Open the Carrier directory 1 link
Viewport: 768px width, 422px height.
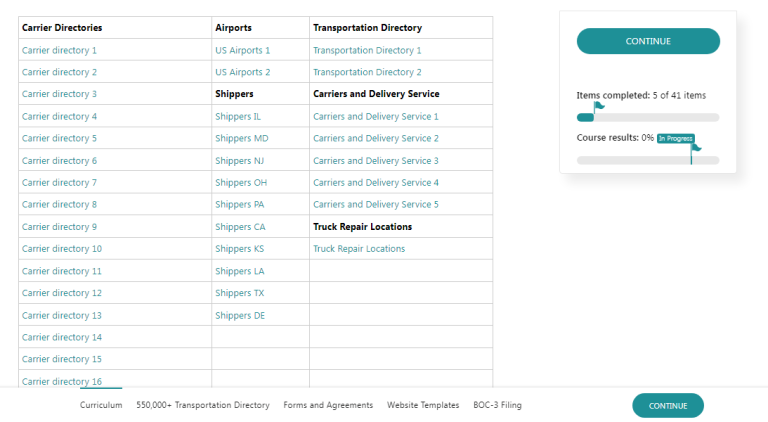59,50
